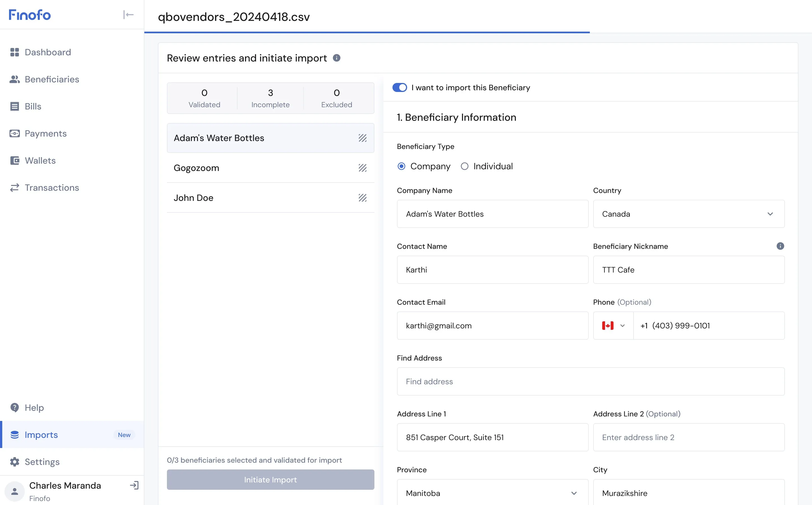Click the Initiate Import button
This screenshot has width=812, height=505.
point(270,480)
